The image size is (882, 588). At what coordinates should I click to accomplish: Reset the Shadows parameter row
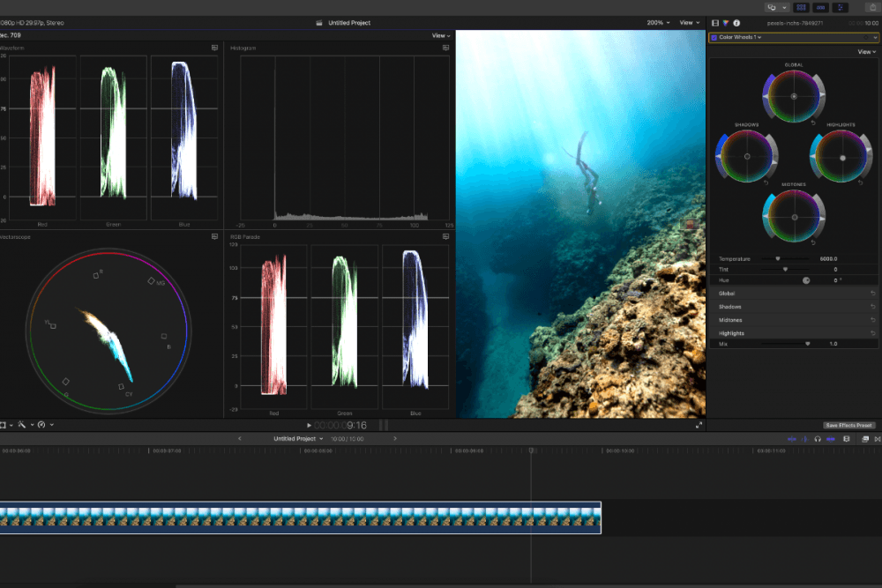point(873,307)
